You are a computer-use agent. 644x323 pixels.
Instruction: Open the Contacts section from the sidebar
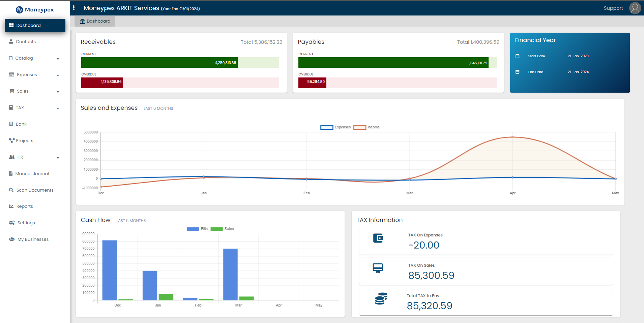[26, 41]
